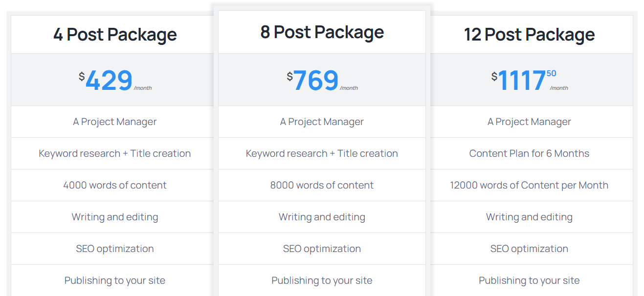Click Keyword research row in 8 Post column
The height and width of the screenshot is (296, 644).
pos(322,153)
